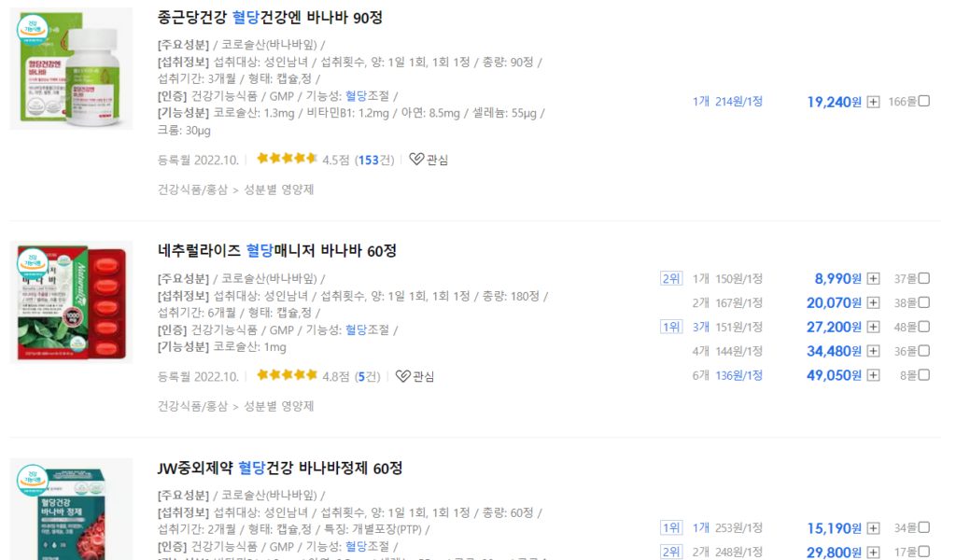
Task: Check the checkbox next to 37묶음
Action: point(921,278)
